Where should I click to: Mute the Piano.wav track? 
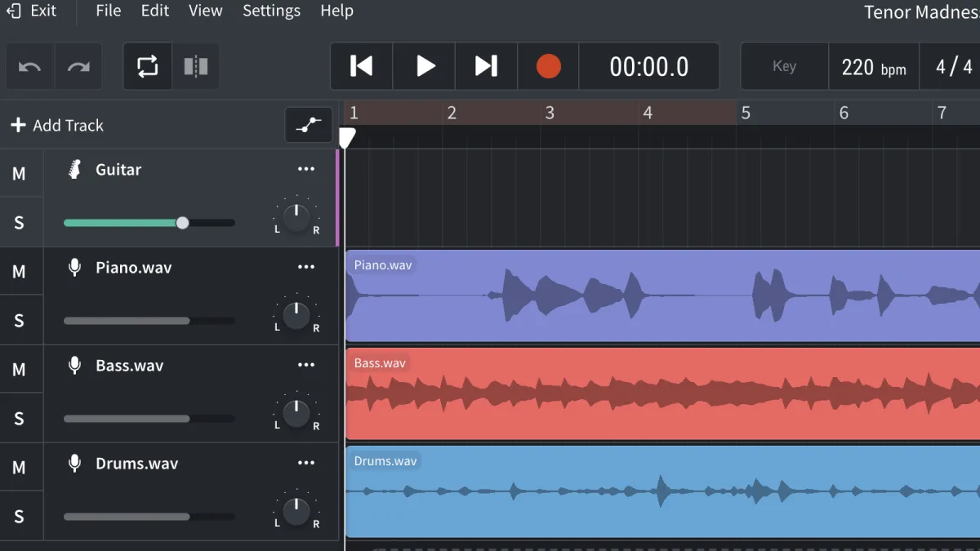pos(19,271)
